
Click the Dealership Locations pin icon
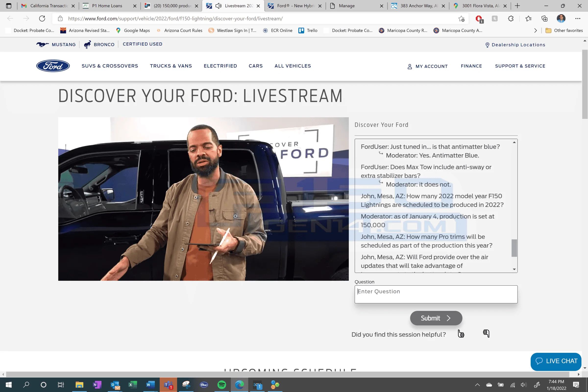pos(487,45)
